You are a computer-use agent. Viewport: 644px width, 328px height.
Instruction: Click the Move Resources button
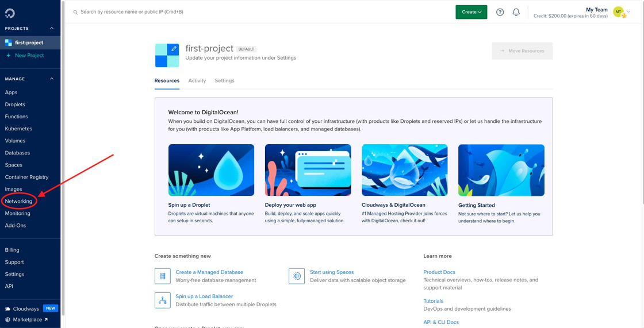(x=523, y=51)
